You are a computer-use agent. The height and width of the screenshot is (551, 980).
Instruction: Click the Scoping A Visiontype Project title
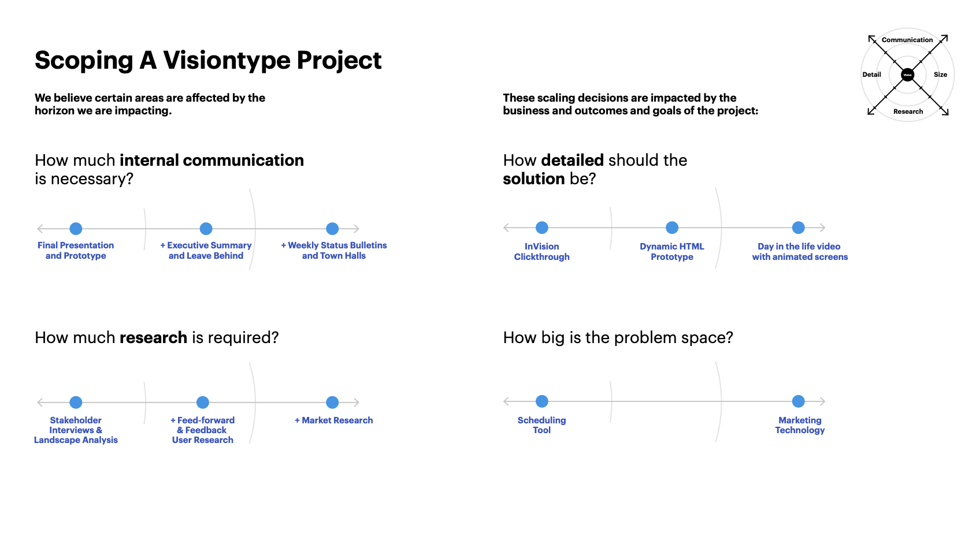click(208, 60)
